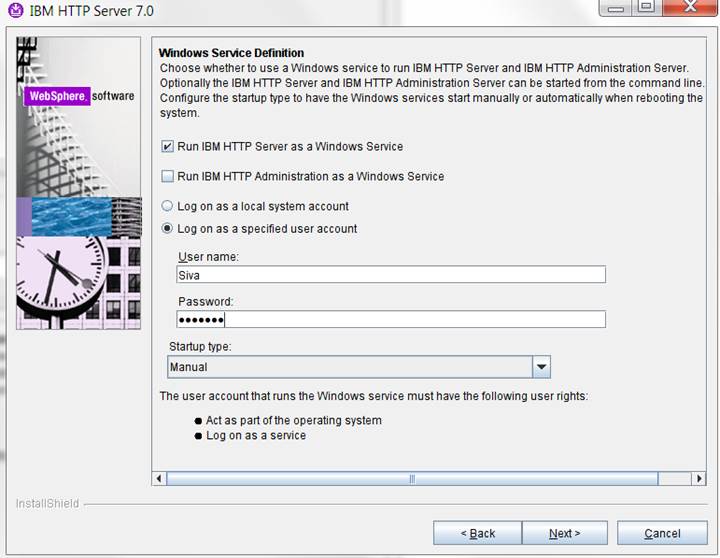Click the 'Startup type:' label
The image size is (720, 558).
[200, 346]
